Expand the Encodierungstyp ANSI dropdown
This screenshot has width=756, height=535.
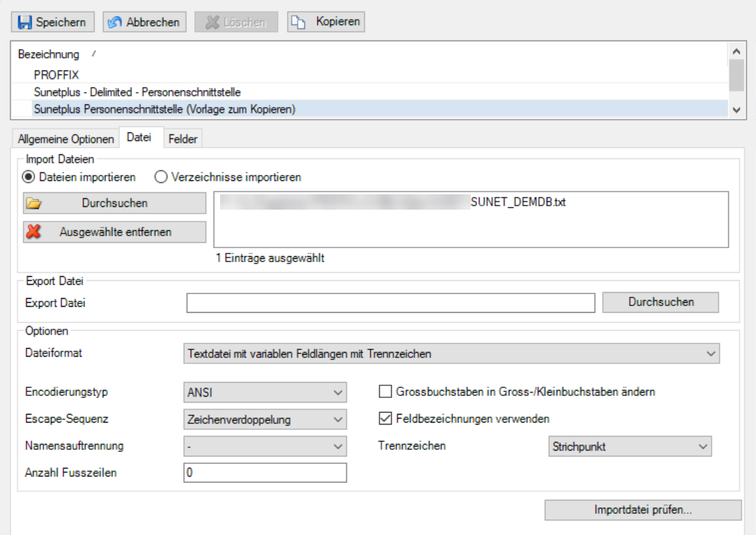pyautogui.click(x=265, y=392)
